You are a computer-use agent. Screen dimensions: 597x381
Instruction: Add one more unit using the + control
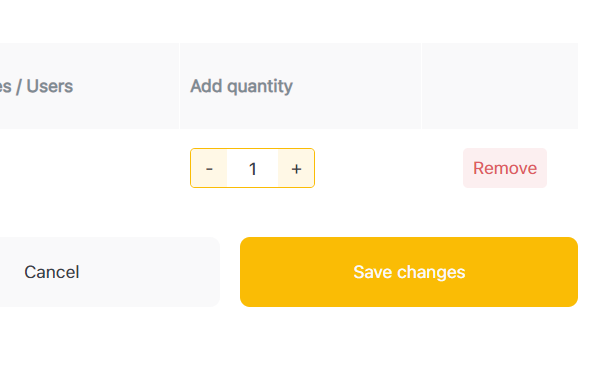pos(296,168)
